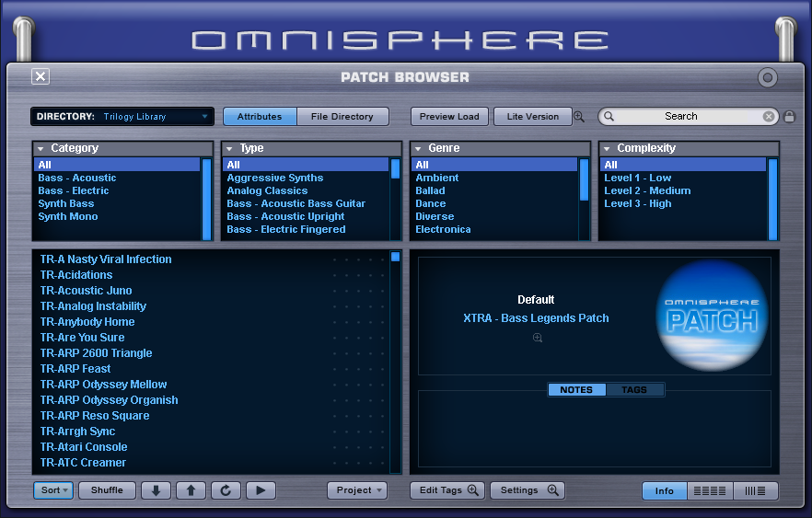Image resolution: width=812 pixels, height=518 pixels.
Task: Click the down arrow next patch button
Action: [x=156, y=490]
